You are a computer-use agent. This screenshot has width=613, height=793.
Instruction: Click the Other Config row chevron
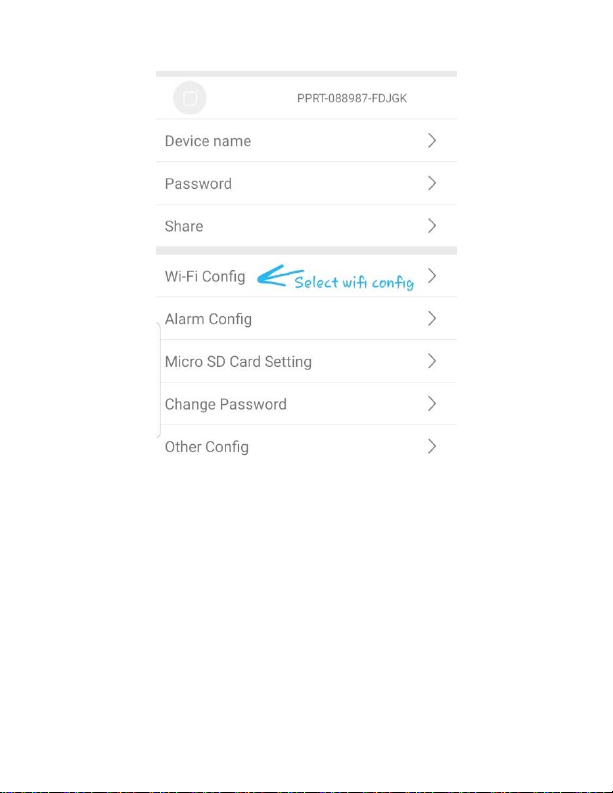pos(431,446)
